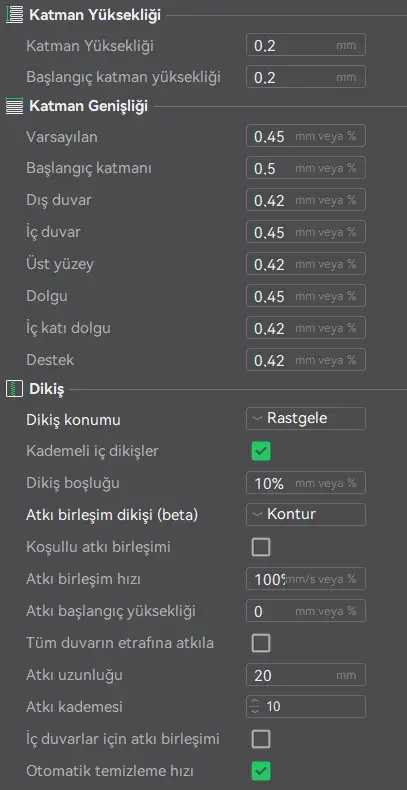Disable Otomatik temizleme hızı checkbox
The image size is (407, 790).
[x=261, y=771]
